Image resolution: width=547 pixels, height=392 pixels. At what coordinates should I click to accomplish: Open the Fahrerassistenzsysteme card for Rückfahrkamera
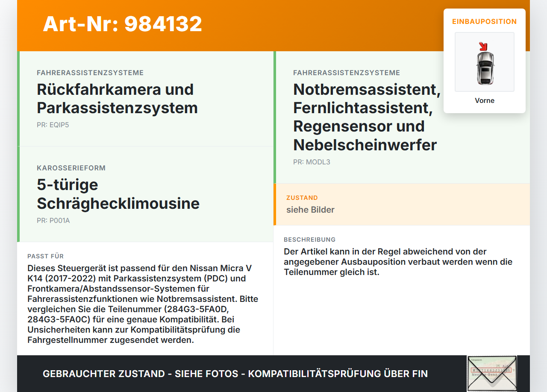(145, 98)
